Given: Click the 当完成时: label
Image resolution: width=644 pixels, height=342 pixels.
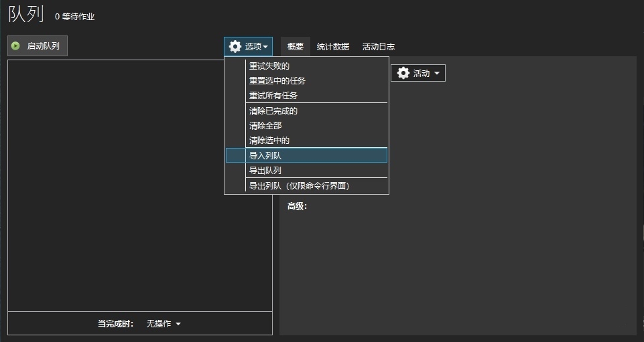Looking at the screenshot, I should [116, 323].
